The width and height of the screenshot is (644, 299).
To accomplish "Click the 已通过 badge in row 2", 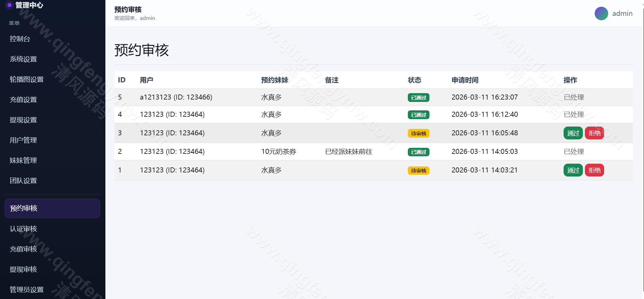I will pos(418,152).
